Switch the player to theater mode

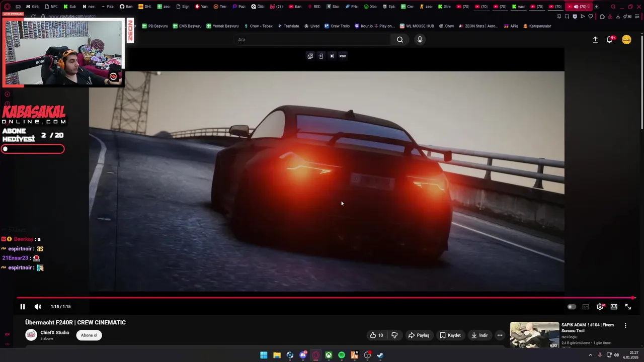(x=614, y=307)
